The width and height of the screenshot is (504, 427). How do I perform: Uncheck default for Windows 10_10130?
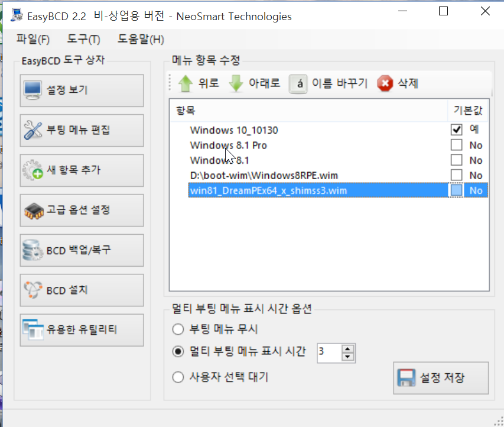pyautogui.click(x=456, y=130)
